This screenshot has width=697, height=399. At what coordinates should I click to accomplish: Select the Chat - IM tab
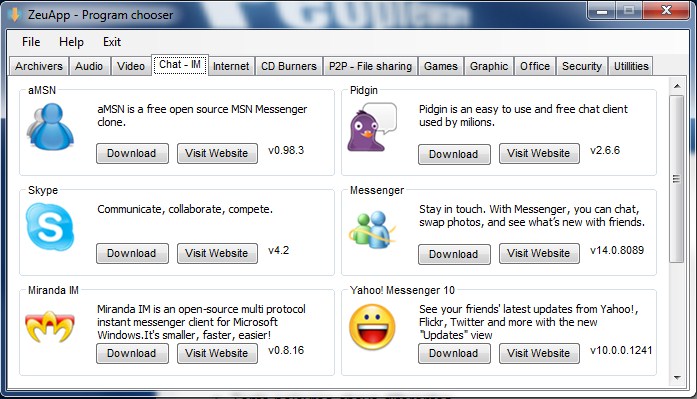click(x=180, y=65)
